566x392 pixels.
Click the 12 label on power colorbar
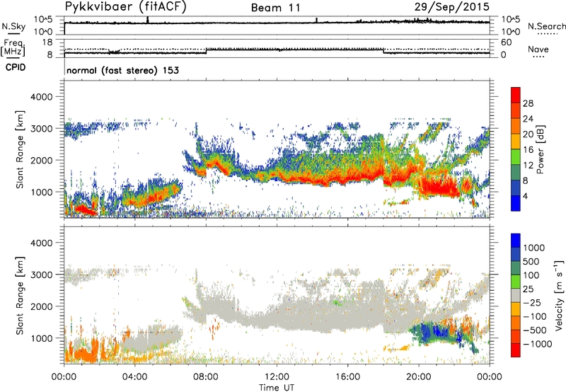tap(528, 166)
